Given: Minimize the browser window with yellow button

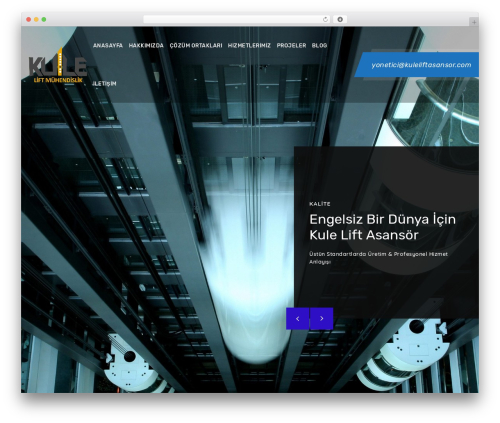Looking at the screenshot, I should click(x=36, y=19).
